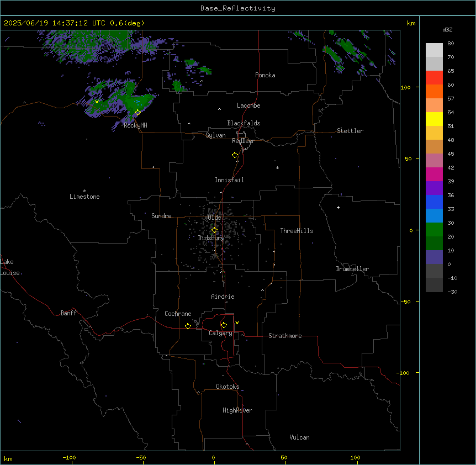Click the light grey 80–70 dBZ legend swatch
This screenshot has height=465, width=476.
(434, 50)
